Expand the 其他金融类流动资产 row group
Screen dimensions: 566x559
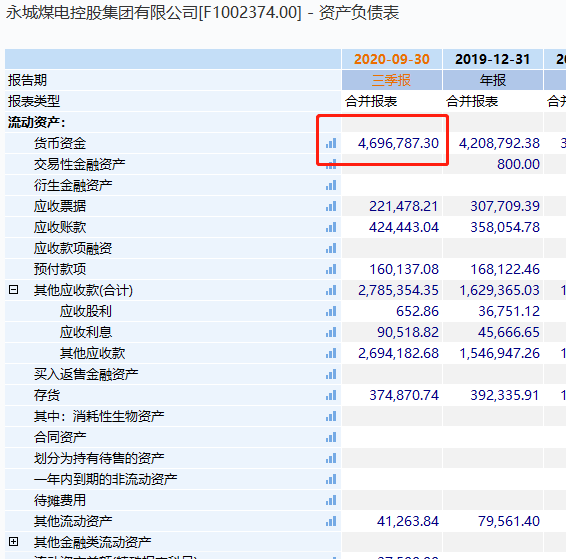[x=13, y=541]
